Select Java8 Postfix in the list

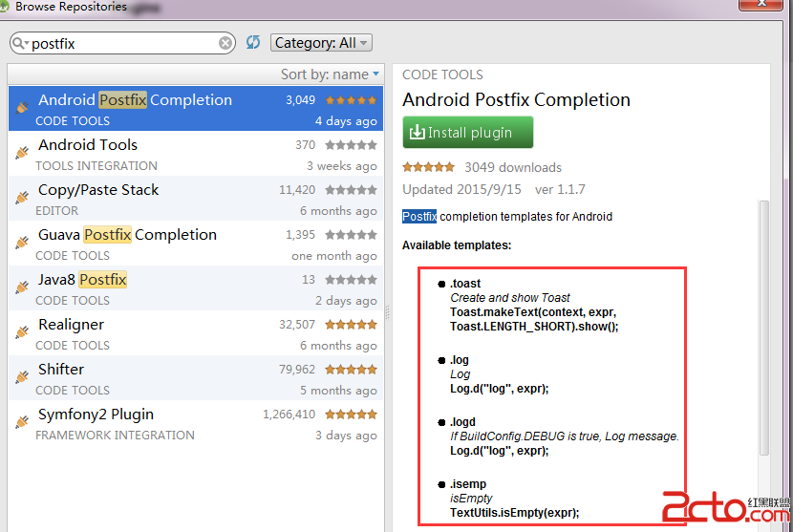(196, 287)
